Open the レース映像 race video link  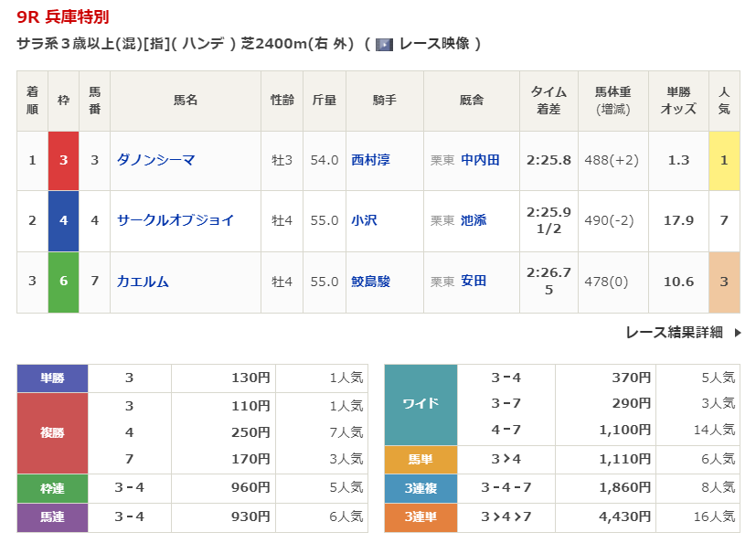coord(435,44)
